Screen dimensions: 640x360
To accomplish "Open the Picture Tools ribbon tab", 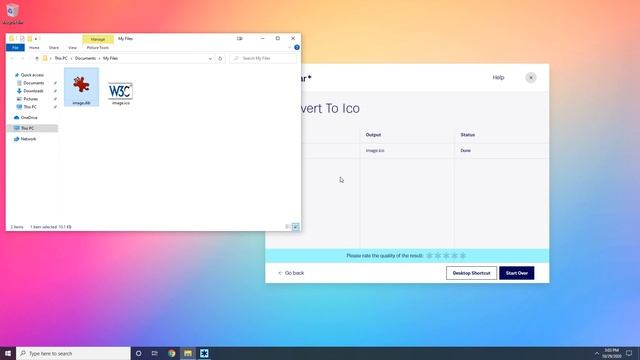I will tap(98, 48).
